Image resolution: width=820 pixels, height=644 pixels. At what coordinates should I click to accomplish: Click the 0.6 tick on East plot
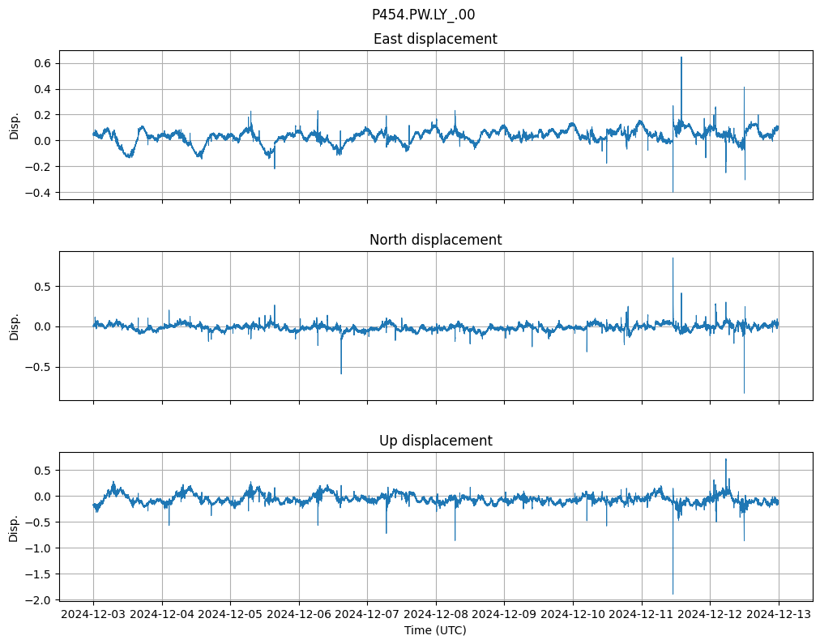coord(41,63)
